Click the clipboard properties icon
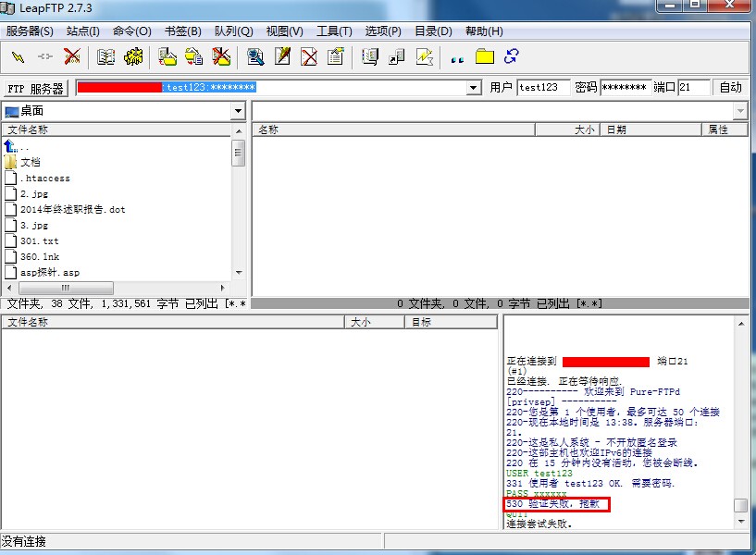The height and width of the screenshot is (555, 756). click(x=336, y=56)
